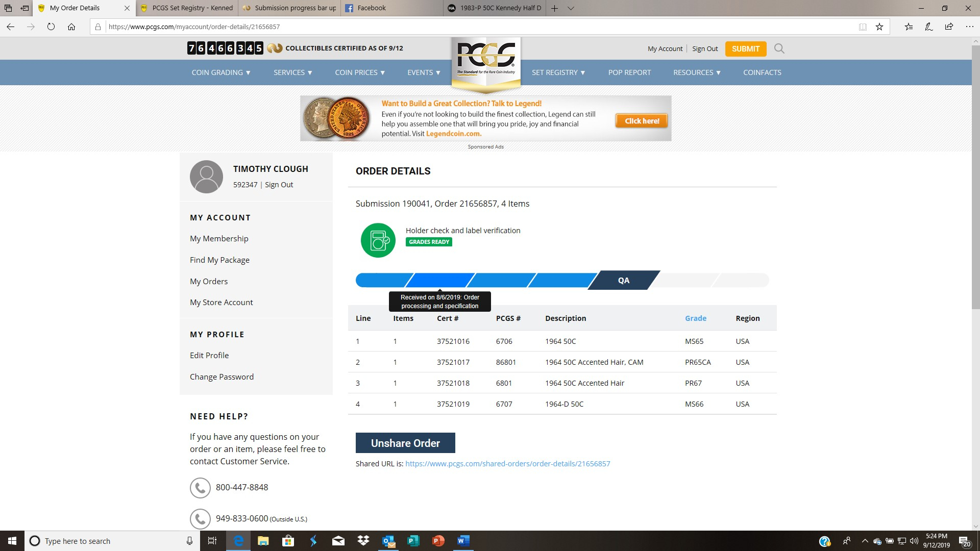Click the QA progress bar step
This screenshot has height=551, width=980.
(x=624, y=280)
